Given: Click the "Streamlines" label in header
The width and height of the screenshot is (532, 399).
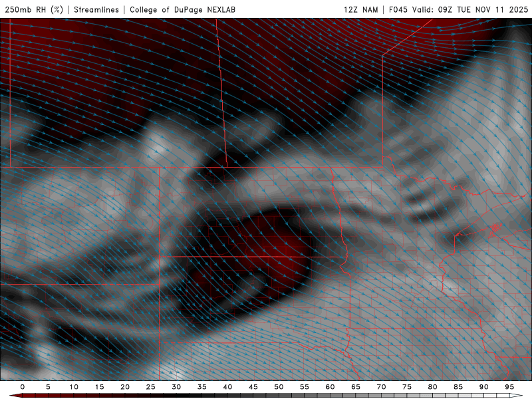Looking at the screenshot, I should [x=96, y=9].
